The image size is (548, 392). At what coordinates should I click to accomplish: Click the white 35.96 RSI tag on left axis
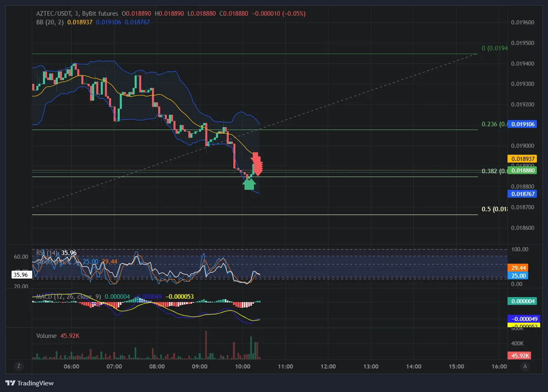21,275
